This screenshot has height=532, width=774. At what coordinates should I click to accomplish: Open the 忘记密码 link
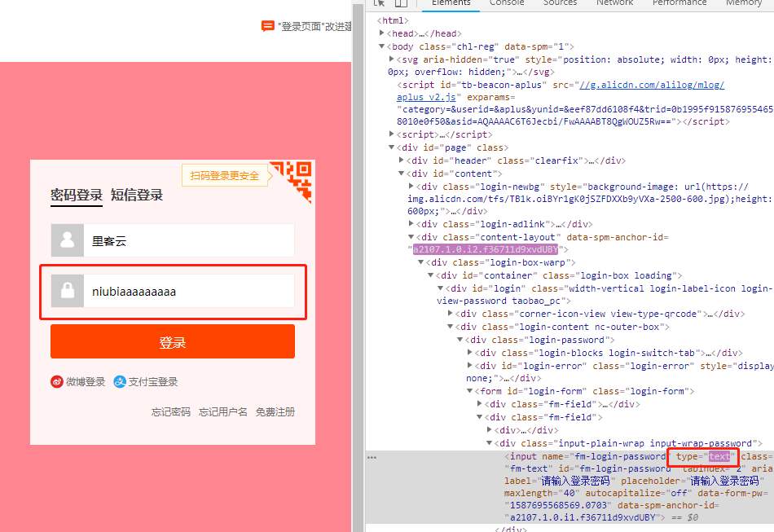click(171, 412)
